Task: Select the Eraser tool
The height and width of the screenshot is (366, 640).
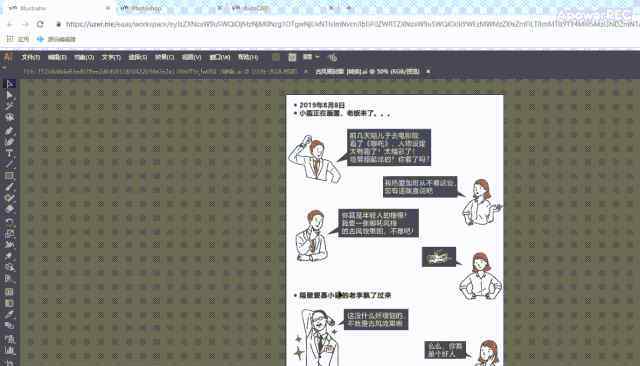Action: point(10,209)
